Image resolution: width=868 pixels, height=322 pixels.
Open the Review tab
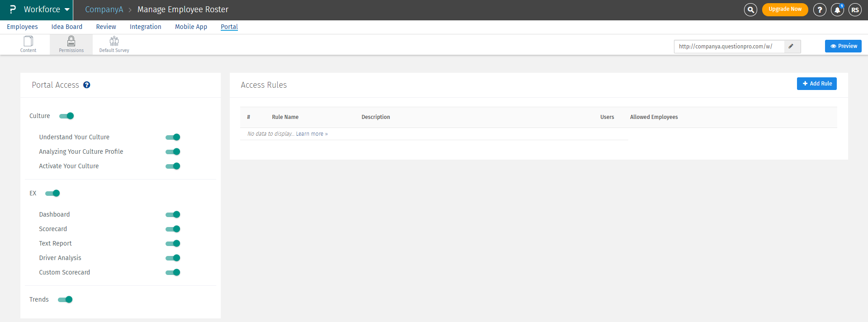pos(106,27)
